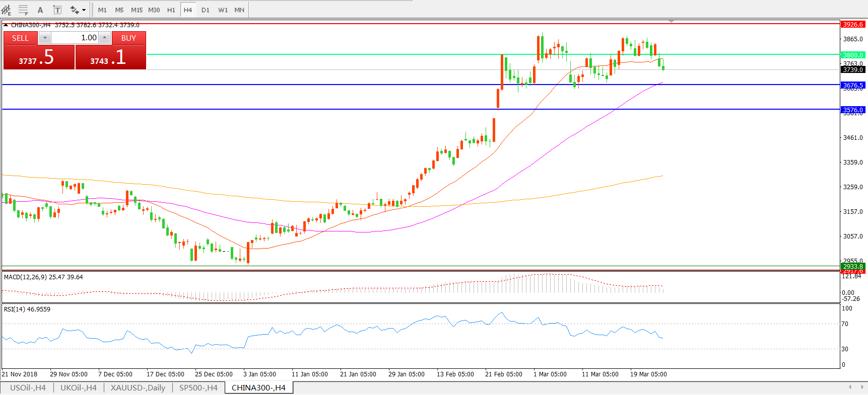Switch to the XAUUSD-,Daily chart tab
The width and height of the screenshot is (868, 395).
coord(138,387)
